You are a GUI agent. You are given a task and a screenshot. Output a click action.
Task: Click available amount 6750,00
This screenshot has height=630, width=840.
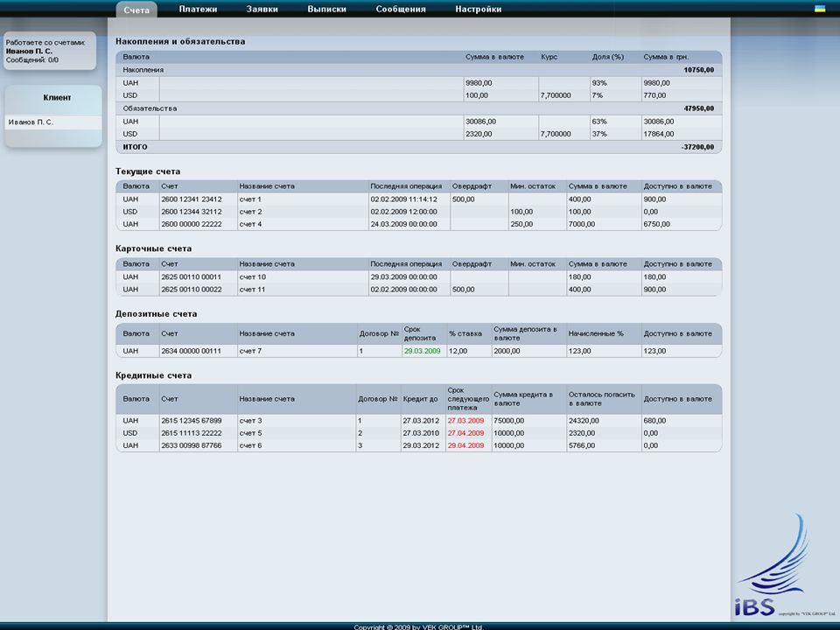coord(657,224)
